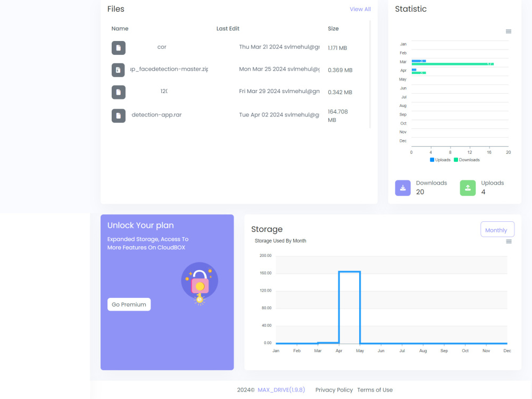The height and width of the screenshot is (399, 532).
Task: Open the Storage chart hamburger menu
Action: [509, 241]
